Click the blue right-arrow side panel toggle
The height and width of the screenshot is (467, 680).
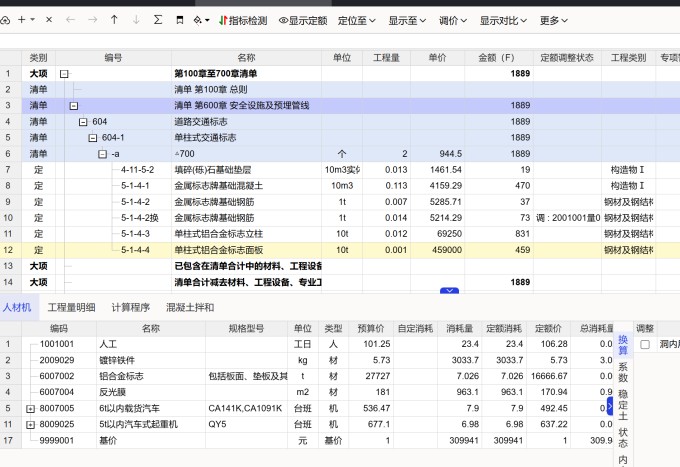click(x=610, y=406)
